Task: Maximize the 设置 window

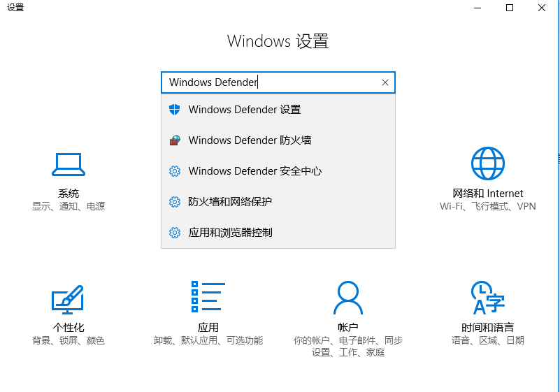Action: pyautogui.click(x=510, y=8)
